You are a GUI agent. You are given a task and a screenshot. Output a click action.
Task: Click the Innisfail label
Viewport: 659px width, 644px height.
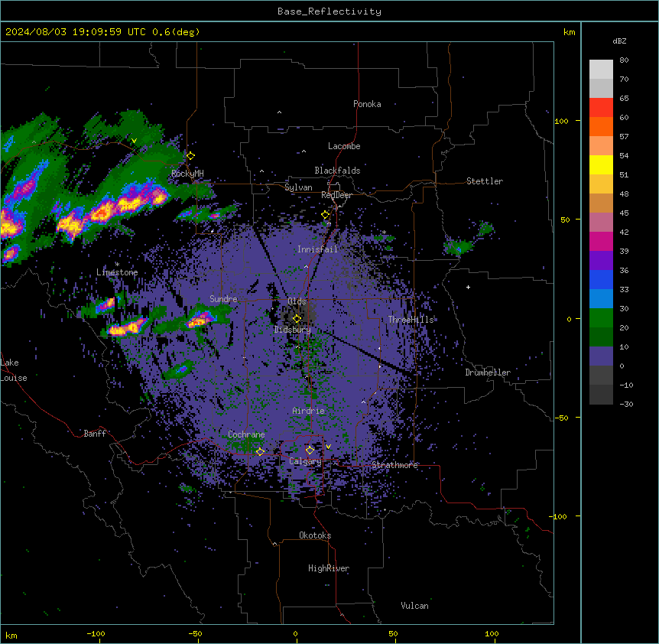(x=317, y=249)
